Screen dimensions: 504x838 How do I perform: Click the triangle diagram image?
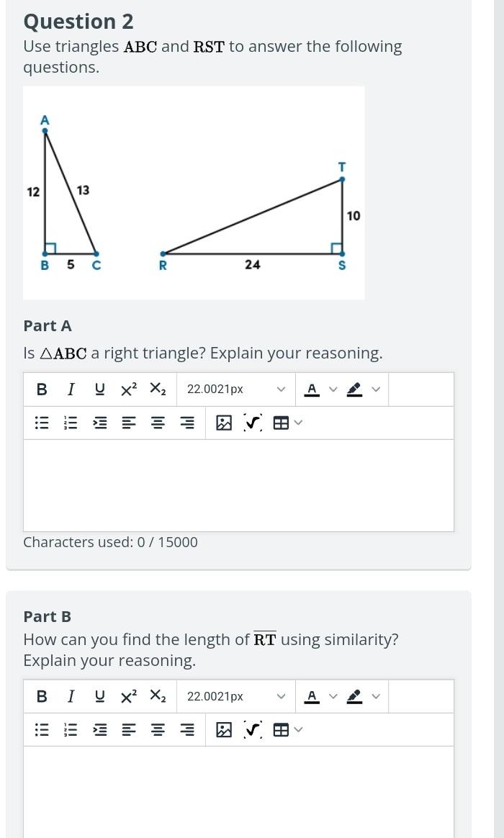tap(194, 192)
